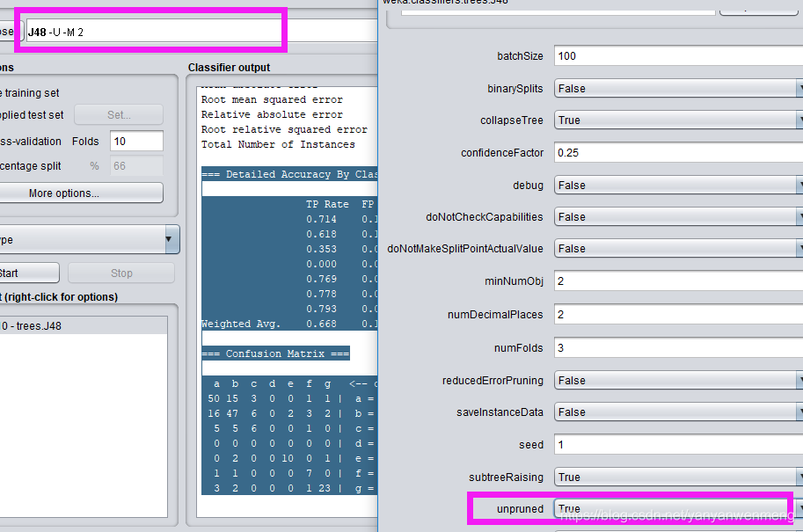Click the Detailed Accuracy By Class heading
Image resolution: width=803 pixels, height=532 pixels.
click(x=289, y=175)
